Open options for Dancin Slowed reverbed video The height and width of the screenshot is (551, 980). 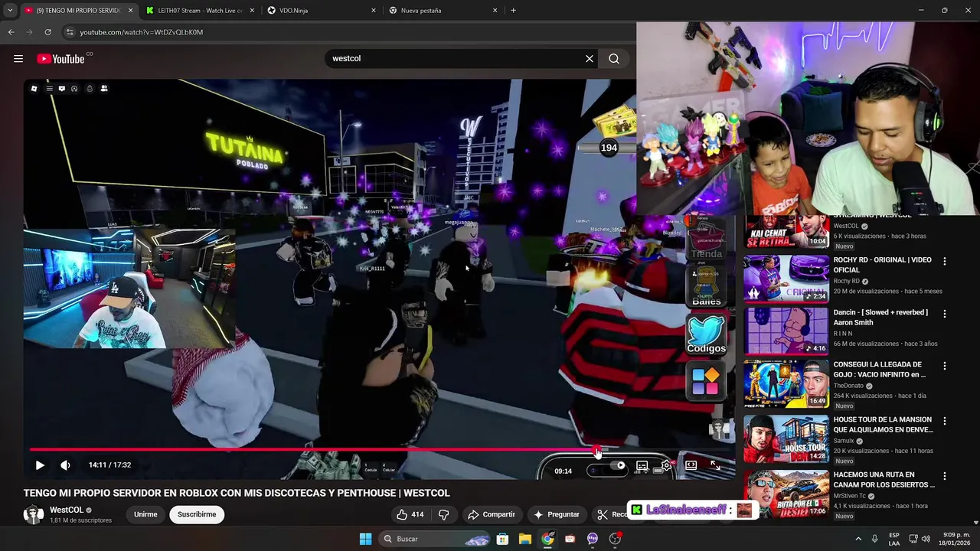[x=944, y=314]
